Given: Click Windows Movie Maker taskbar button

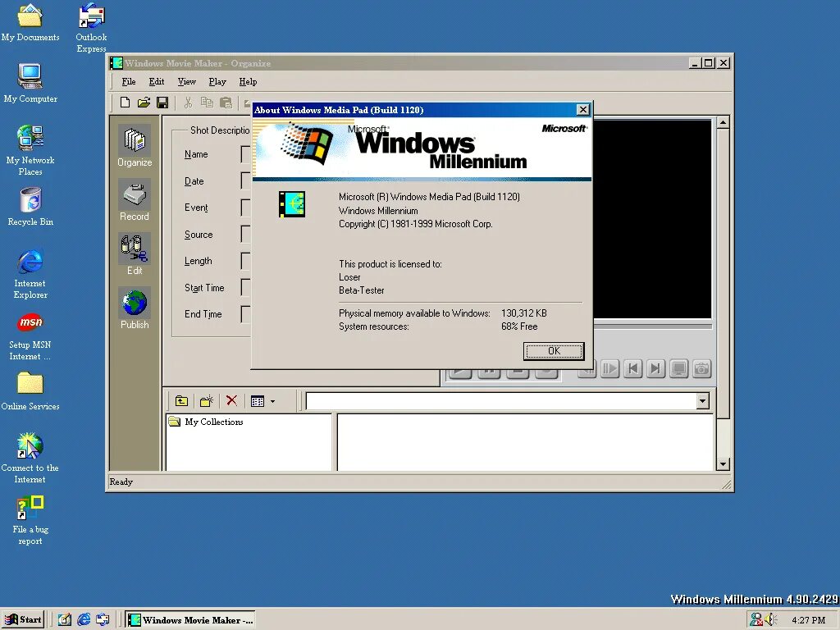Looking at the screenshot, I should click(x=190, y=619).
